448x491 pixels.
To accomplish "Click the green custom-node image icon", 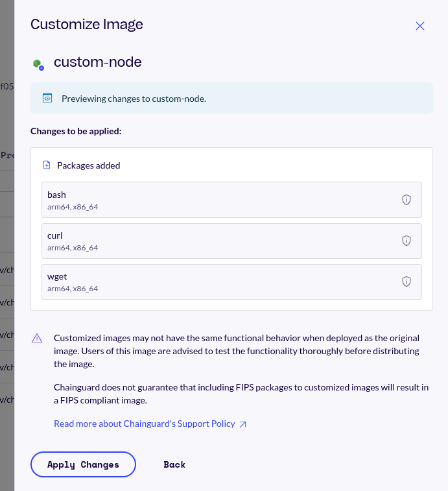I will pyautogui.click(x=38, y=64).
